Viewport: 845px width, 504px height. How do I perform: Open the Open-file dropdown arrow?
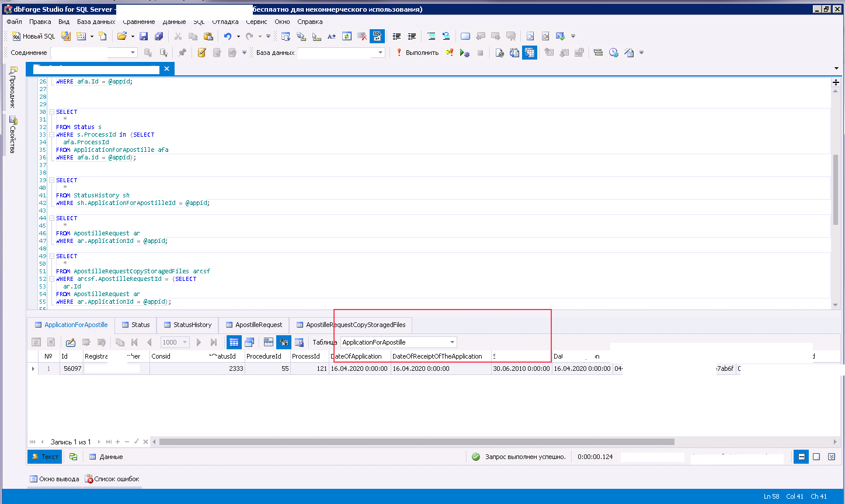(133, 36)
